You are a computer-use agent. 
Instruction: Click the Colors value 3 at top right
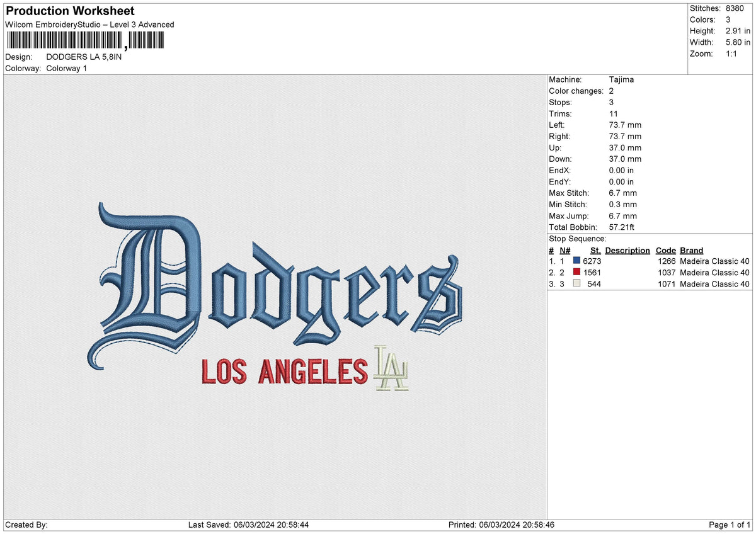click(728, 20)
